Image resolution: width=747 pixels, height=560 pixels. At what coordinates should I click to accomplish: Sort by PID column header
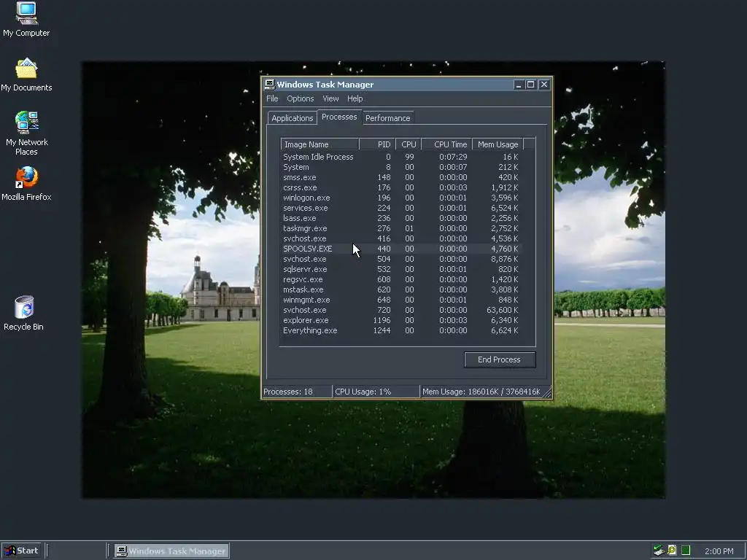pyautogui.click(x=377, y=144)
